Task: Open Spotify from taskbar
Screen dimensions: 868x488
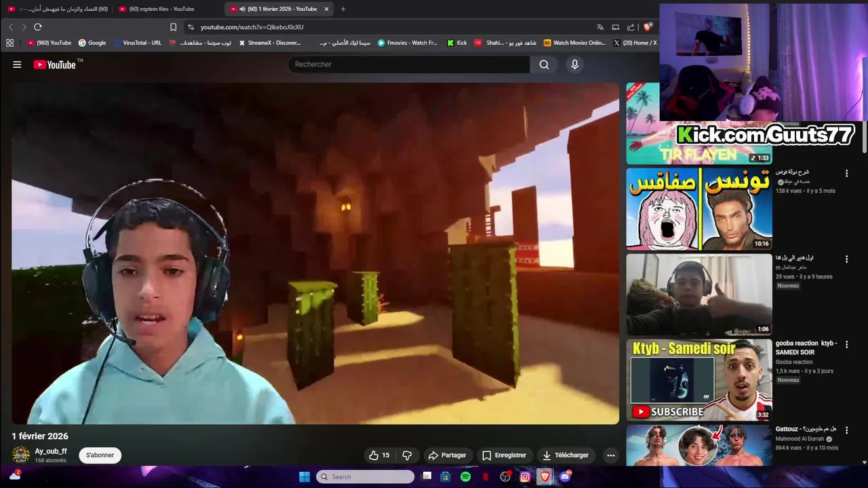Action: tap(466, 476)
